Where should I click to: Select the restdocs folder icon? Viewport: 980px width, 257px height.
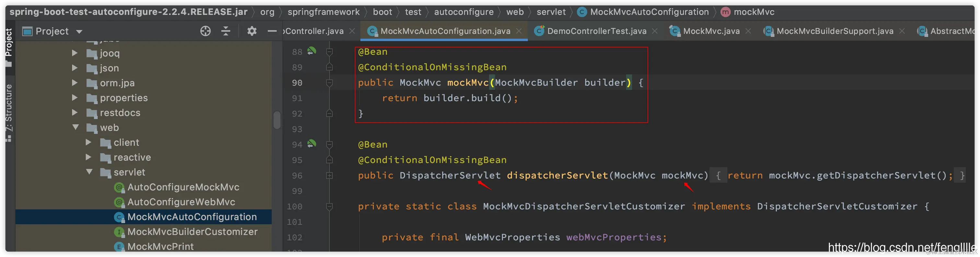click(92, 113)
